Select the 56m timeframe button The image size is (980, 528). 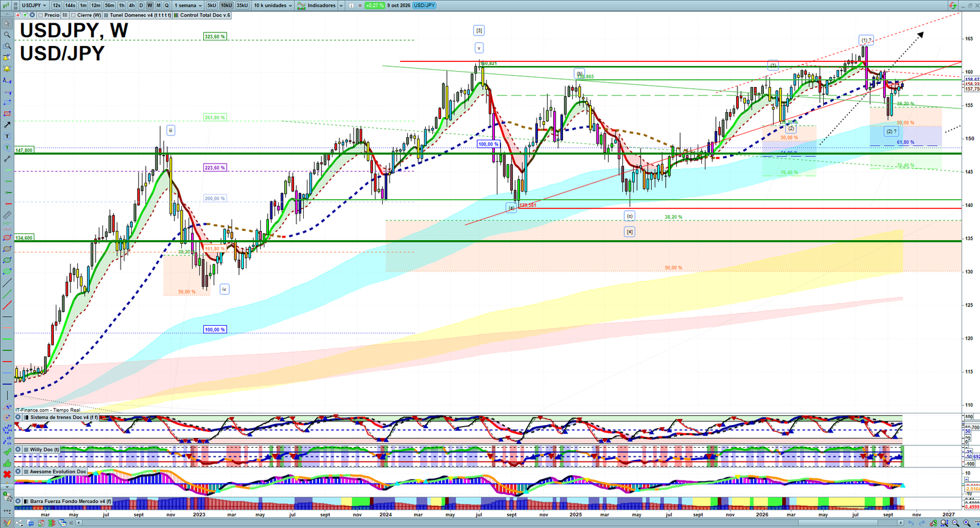[110, 6]
